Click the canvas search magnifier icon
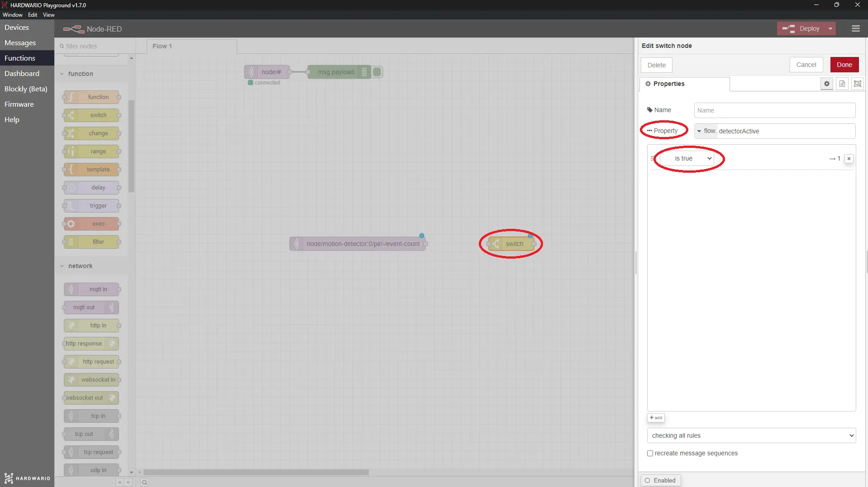The height and width of the screenshot is (487, 868). click(144, 482)
